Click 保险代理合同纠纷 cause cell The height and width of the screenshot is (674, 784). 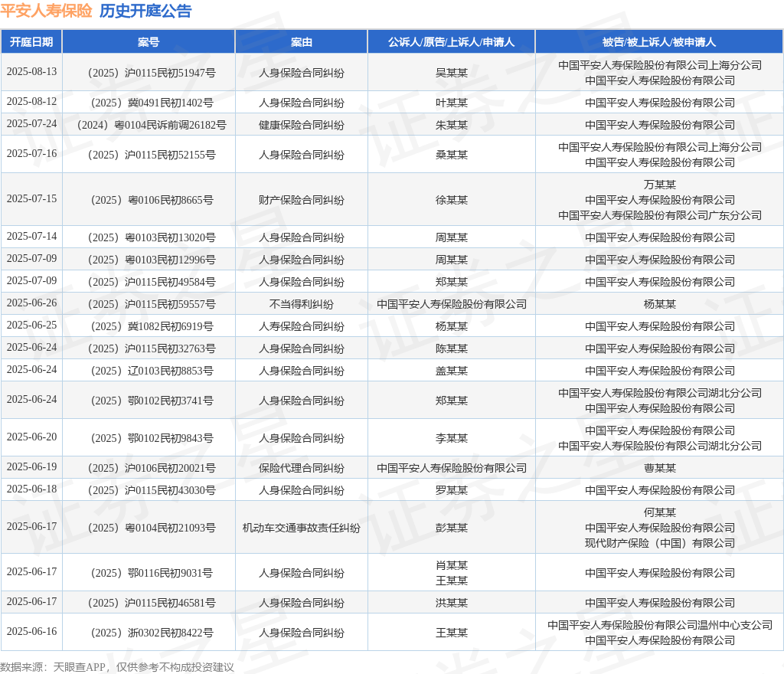pos(302,469)
